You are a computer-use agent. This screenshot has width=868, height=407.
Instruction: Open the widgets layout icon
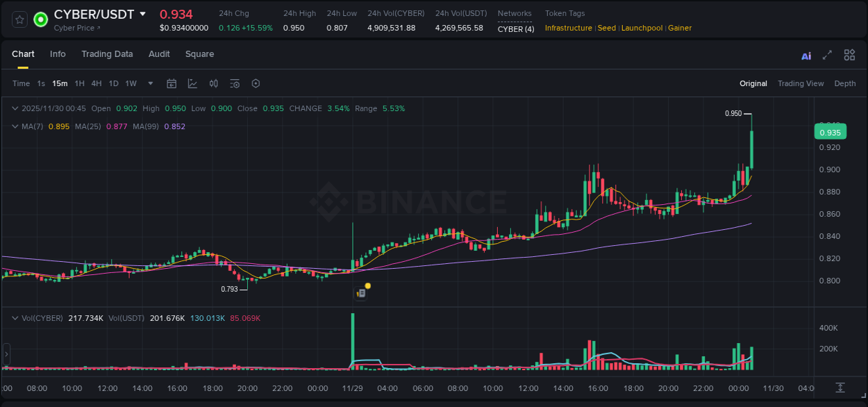tap(849, 55)
